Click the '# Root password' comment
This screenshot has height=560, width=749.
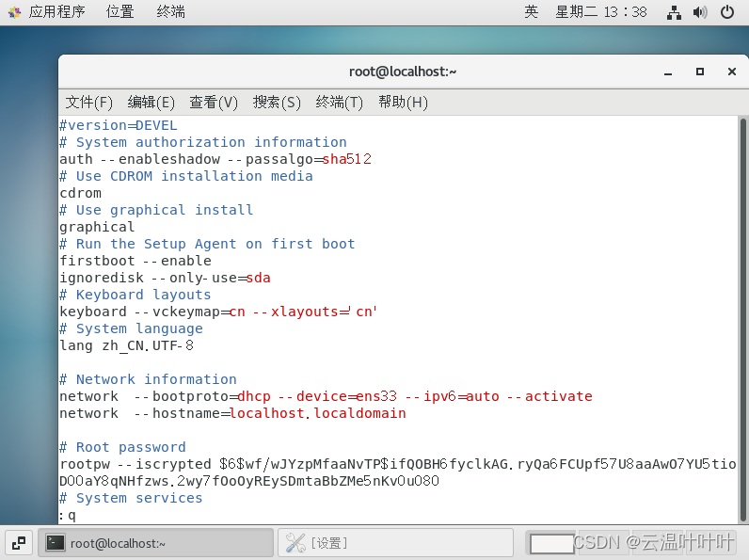pyautogui.click(x=122, y=447)
